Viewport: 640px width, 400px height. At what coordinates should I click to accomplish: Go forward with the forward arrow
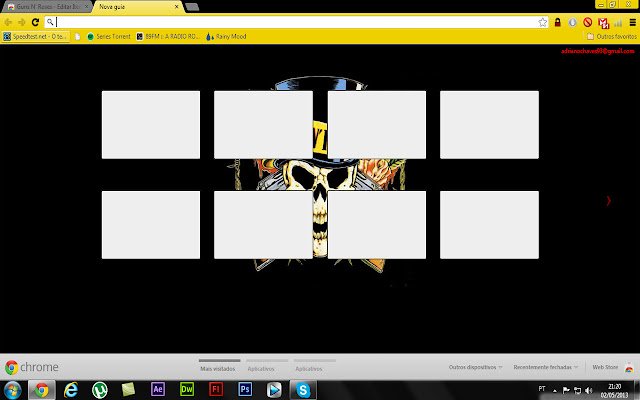22,22
